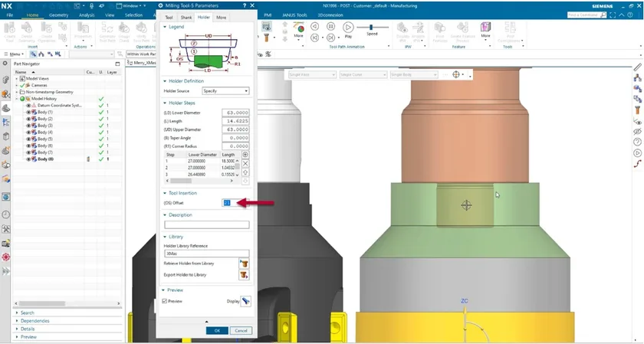The height and width of the screenshot is (344, 644).
Task: Skip to next operation in animation
Action: (330, 38)
